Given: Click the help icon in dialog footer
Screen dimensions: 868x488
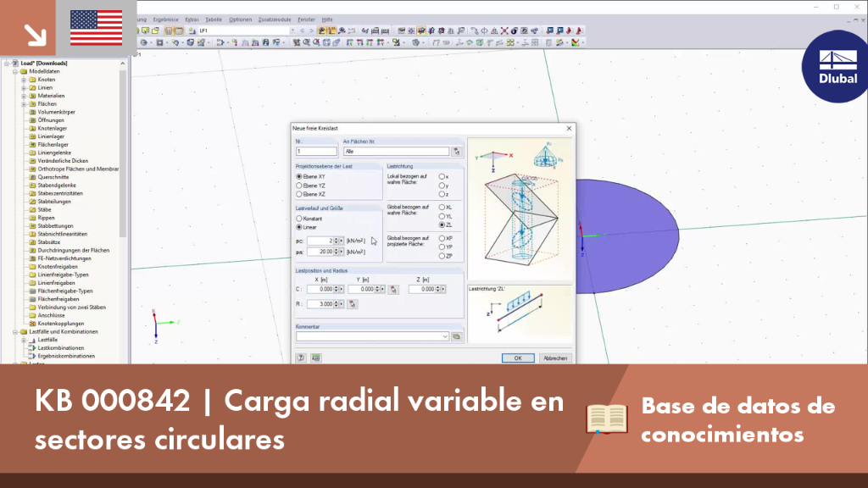Looking at the screenshot, I should [301, 358].
